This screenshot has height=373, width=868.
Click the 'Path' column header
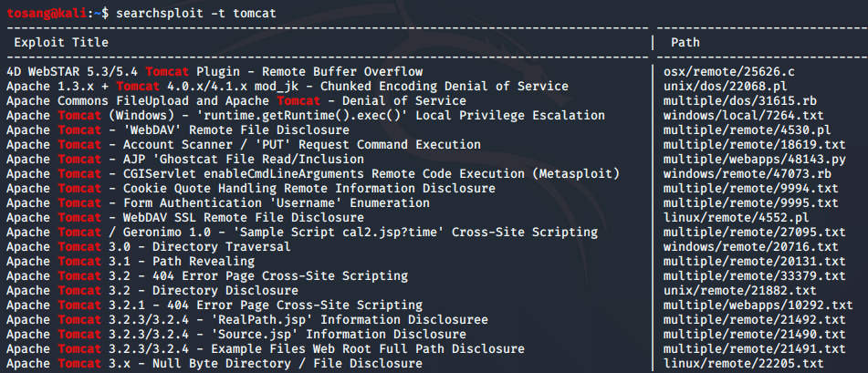point(685,43)
